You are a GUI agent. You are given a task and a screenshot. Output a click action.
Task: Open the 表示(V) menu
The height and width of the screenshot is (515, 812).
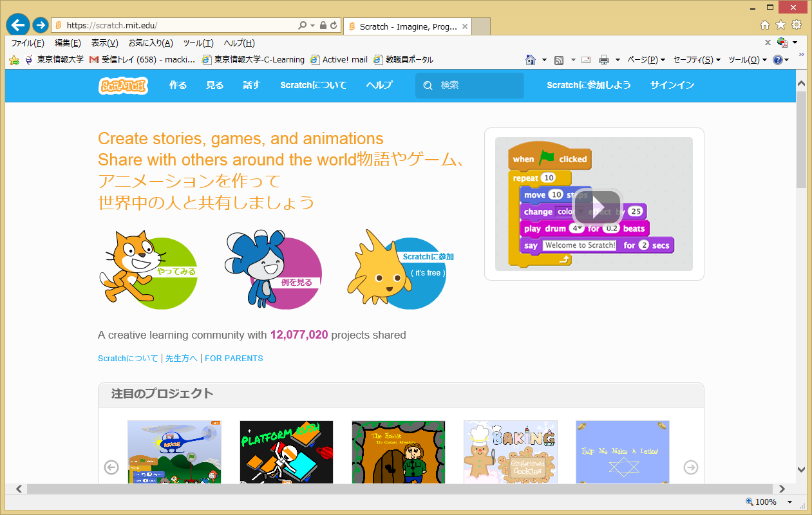tap(104, 43)
